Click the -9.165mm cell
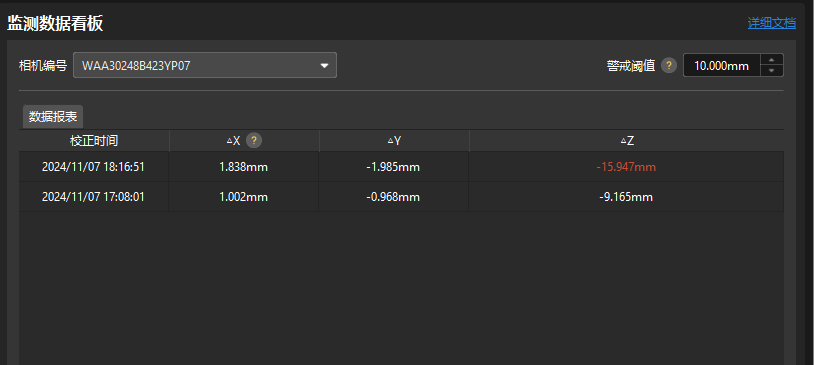 coord(626,197)
